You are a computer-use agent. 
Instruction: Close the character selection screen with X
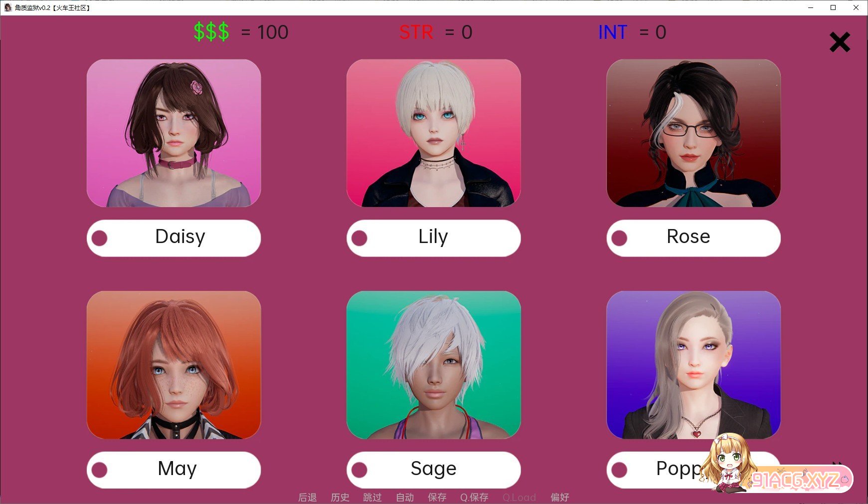coord(840,42)
